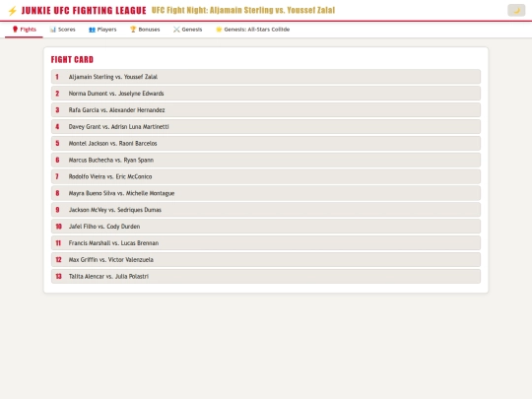Expand Davey Grant vs. Adrian Luna Martinetti

point(266,126)
